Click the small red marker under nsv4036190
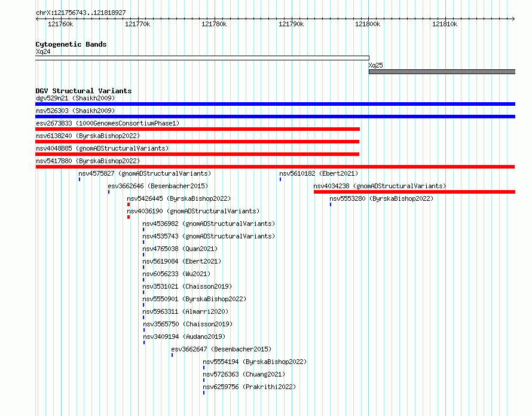This screenshot has height=416, width=532. pos(129,217)
